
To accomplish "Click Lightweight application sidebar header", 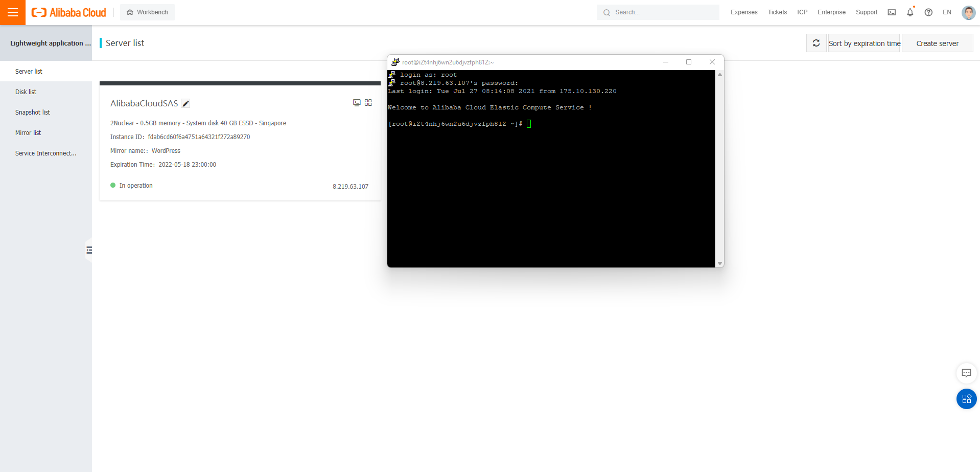I will click(x=50, y=43).
